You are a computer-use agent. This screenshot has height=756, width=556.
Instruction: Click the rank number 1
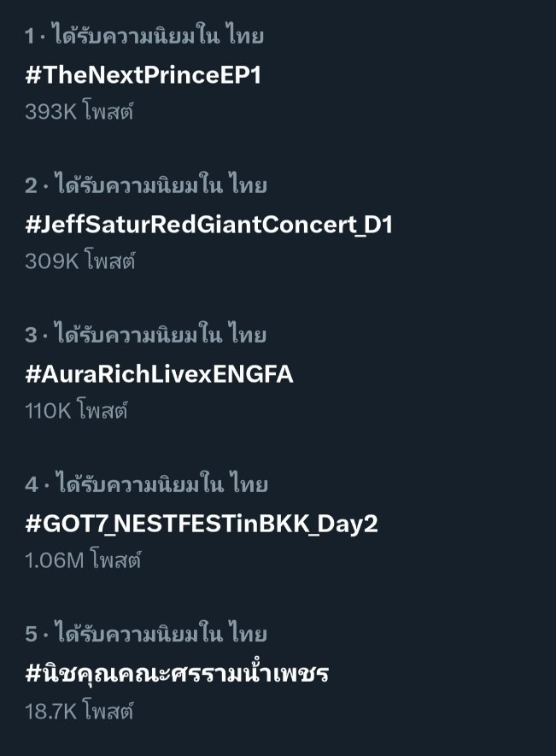(x=30, y=36)
